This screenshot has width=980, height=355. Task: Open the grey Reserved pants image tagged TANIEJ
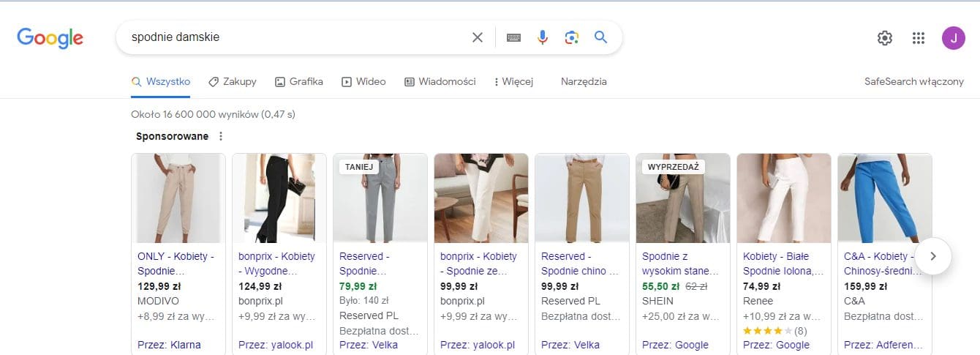point(380,198)
